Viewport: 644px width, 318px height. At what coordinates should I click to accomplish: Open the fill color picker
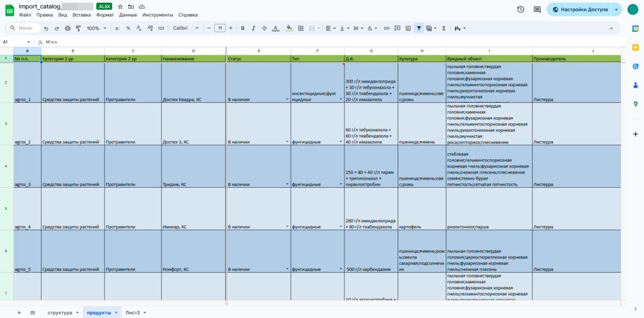[x=289, y=28]
